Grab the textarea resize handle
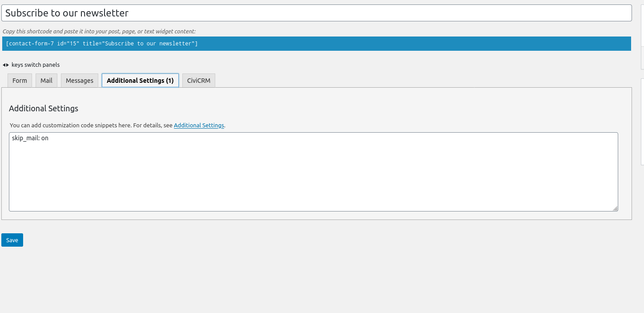 point(615,208)
